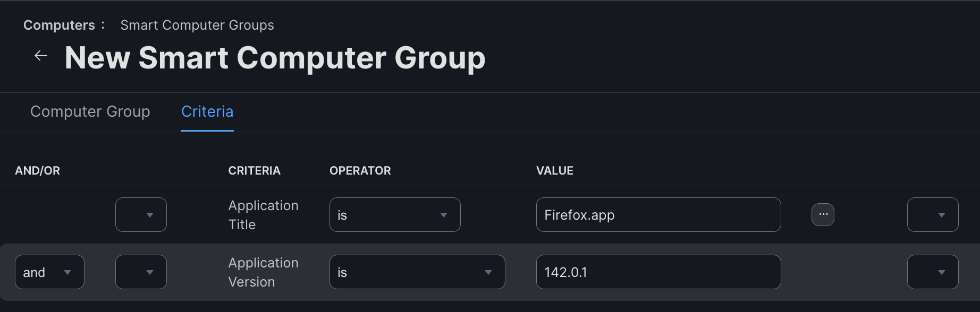
Task: Click the Application Version criteria label
Action: point(263,272)
